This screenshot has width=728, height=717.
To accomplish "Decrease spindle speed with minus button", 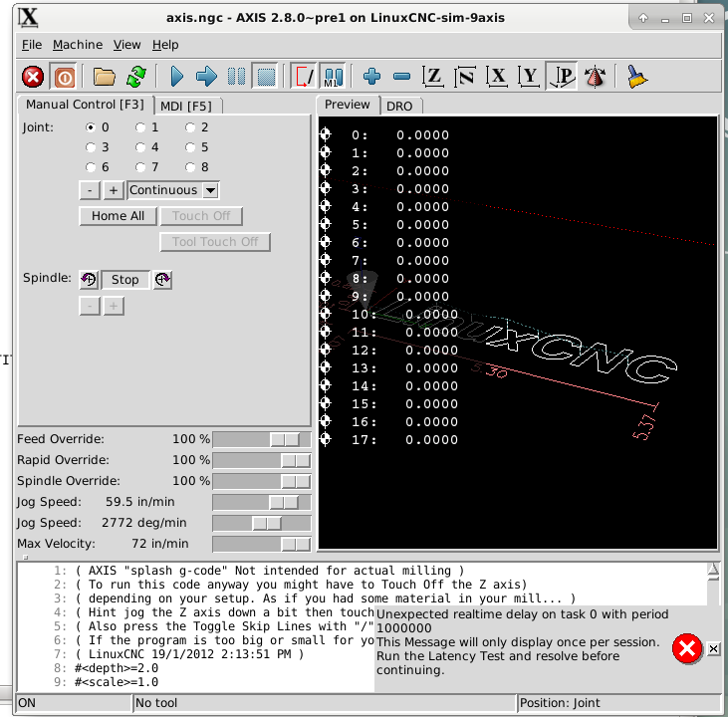I will point(90,306).
